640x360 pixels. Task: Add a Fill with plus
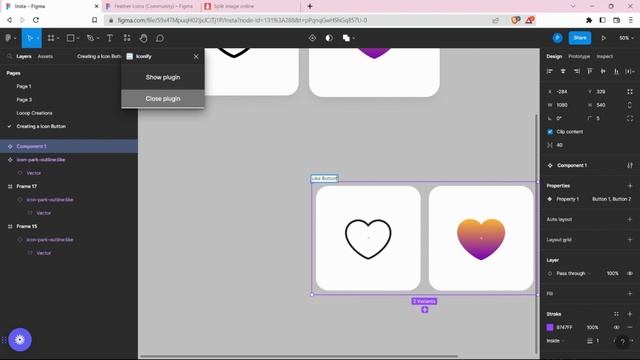click(630, 293)
